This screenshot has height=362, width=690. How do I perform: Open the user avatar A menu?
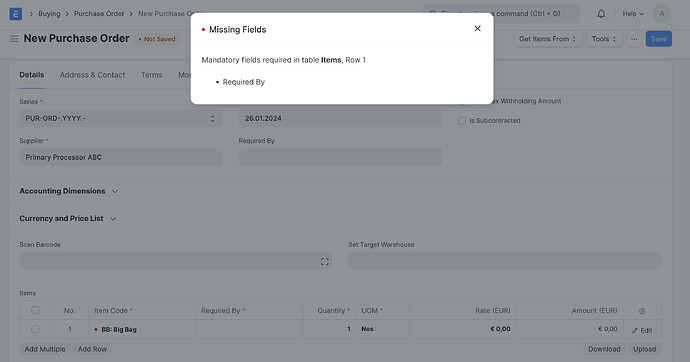pyautogui.click(x=661, y=14)
